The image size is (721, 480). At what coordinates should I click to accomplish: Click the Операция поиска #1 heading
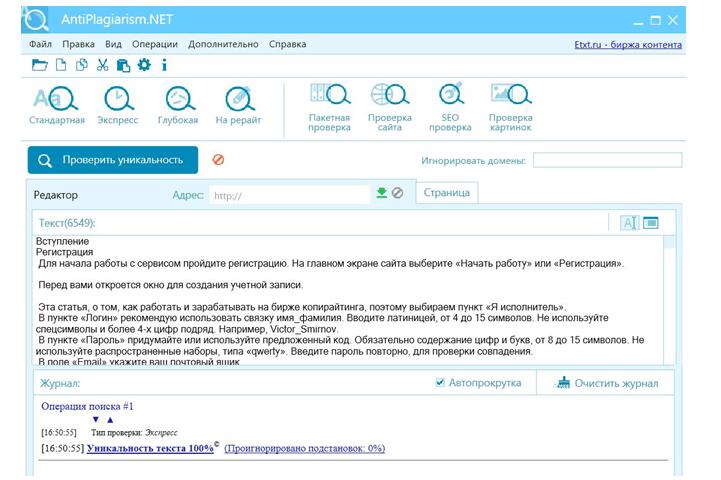coord(87,406)
